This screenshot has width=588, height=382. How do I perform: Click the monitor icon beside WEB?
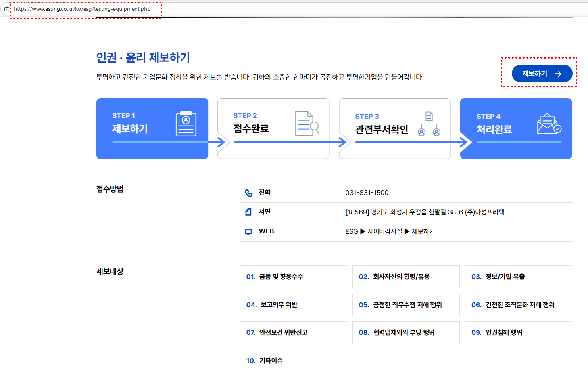coord(248,232)
